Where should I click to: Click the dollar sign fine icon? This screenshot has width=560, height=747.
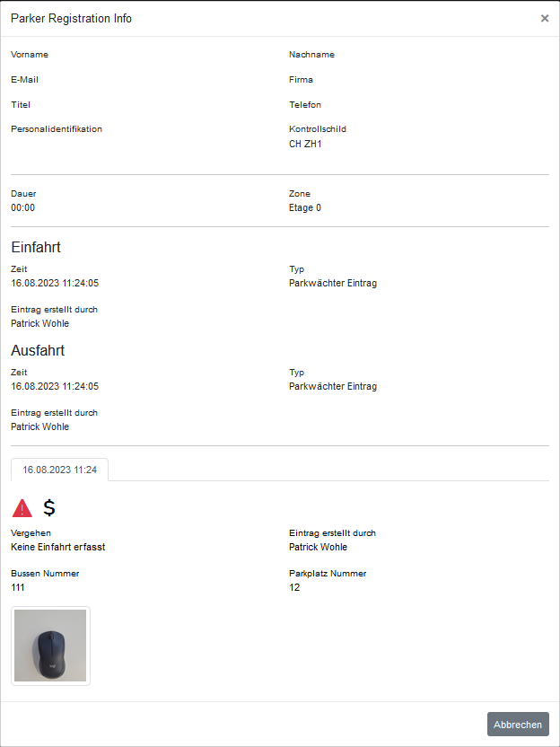49,508
